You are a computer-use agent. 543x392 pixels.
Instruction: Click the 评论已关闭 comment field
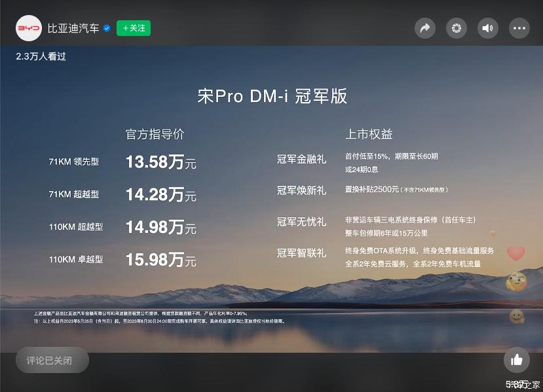coord(52,360)
